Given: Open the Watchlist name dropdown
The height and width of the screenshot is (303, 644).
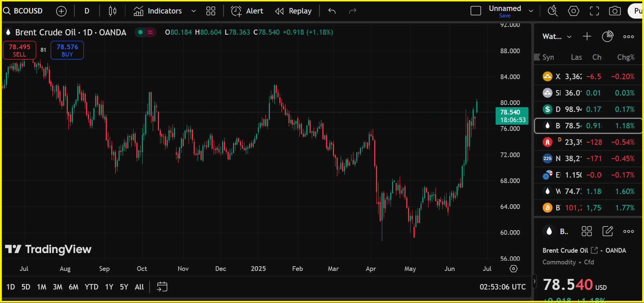Looking at the screenshot, I should (x=556, y=36).
